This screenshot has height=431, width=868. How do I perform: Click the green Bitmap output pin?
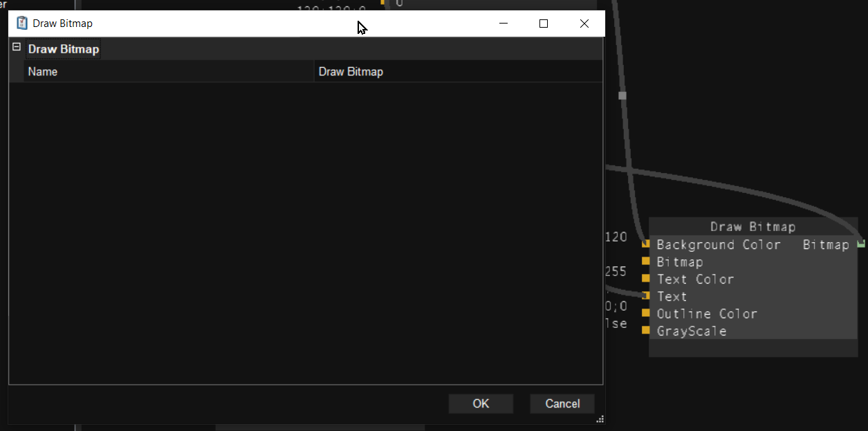(x=860, y=244)
